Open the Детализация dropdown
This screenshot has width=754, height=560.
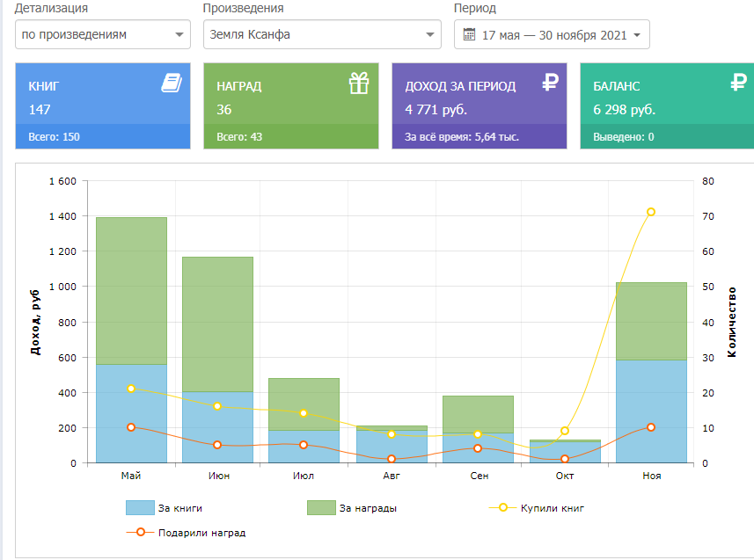click(x=103, y=35)
